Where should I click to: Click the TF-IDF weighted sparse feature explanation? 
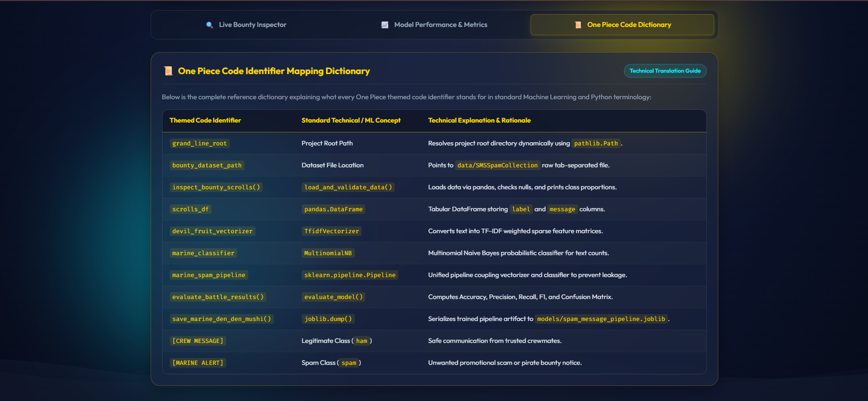click(x=515, y=231)
